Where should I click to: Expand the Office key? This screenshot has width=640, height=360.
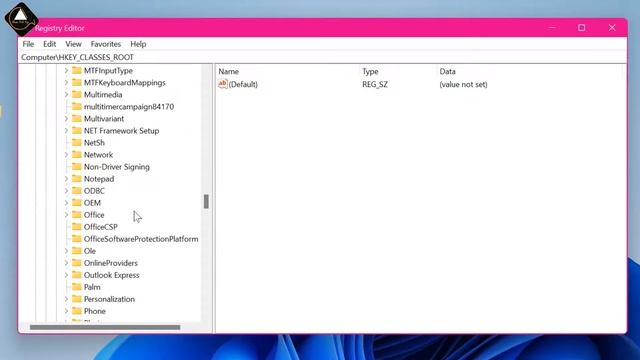click(x=66, y=215)
